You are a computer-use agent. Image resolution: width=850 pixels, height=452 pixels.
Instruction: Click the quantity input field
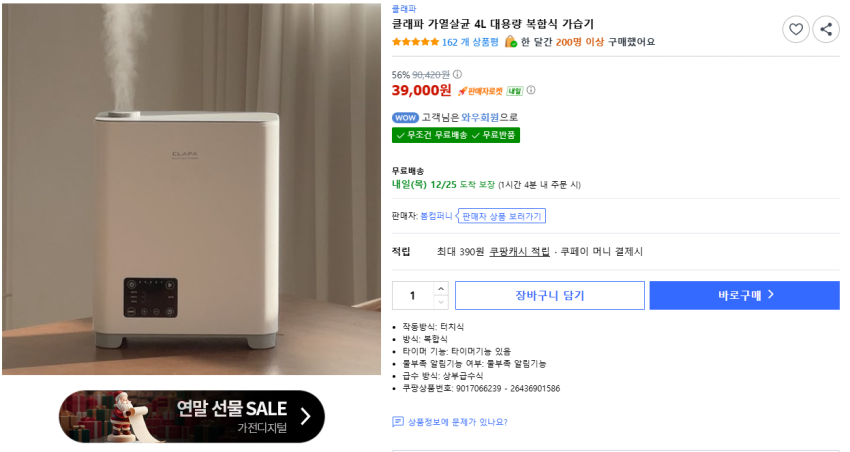point(412,295)
